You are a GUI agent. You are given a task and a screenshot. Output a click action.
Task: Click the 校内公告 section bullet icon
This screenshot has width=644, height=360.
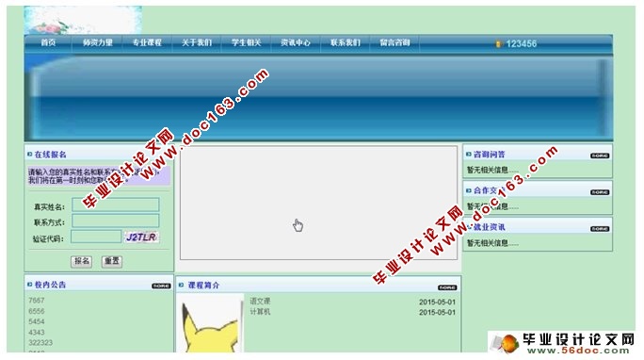click(x=29, y=285)
